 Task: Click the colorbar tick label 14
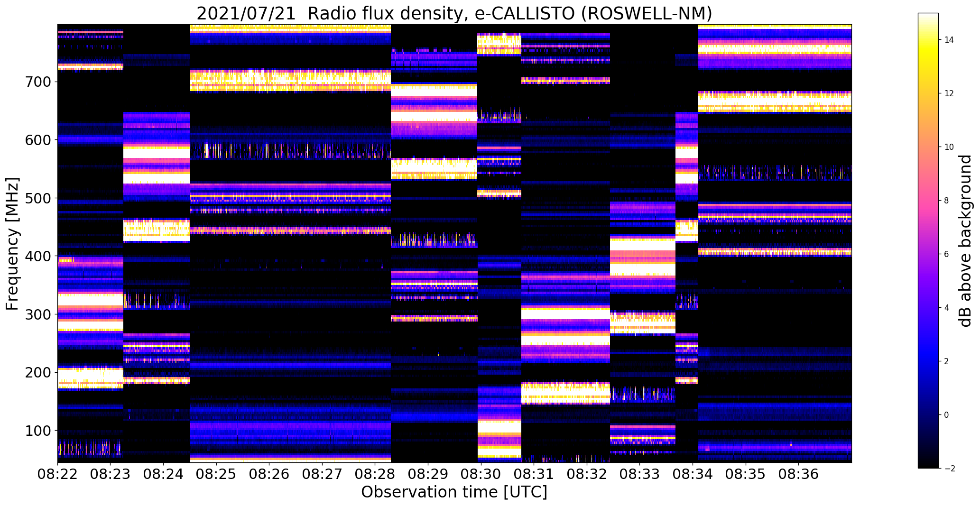pos(949,40)
